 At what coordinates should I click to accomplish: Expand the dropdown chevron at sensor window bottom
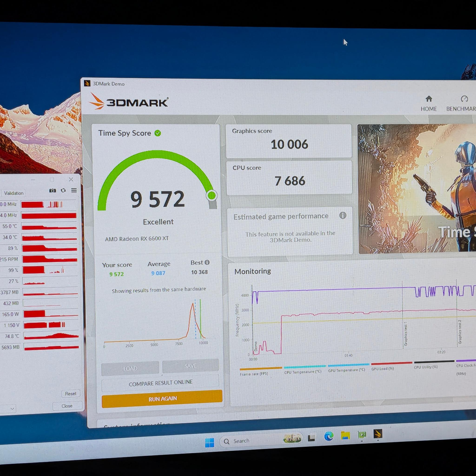pos(12,409)
